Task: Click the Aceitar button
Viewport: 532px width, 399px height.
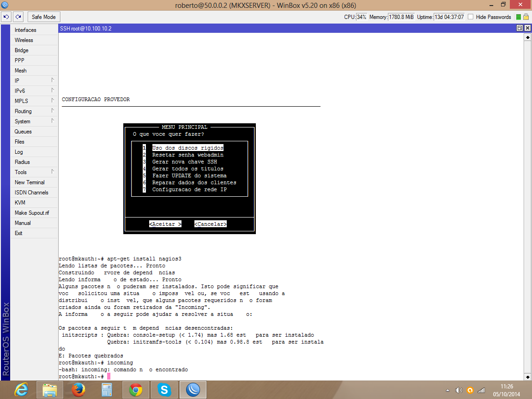Action: pyautogui.click(x=165, y=224)
